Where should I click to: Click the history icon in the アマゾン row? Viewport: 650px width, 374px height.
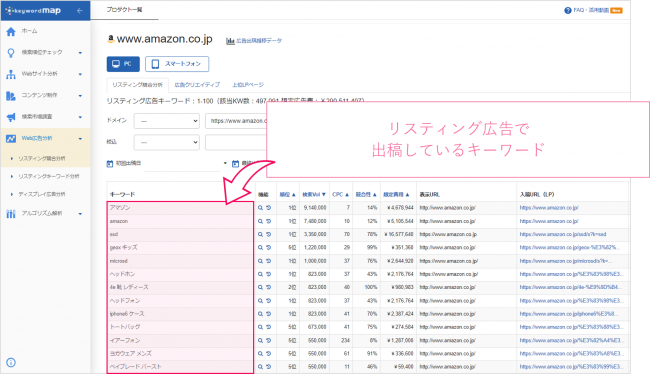pos(268,208)
